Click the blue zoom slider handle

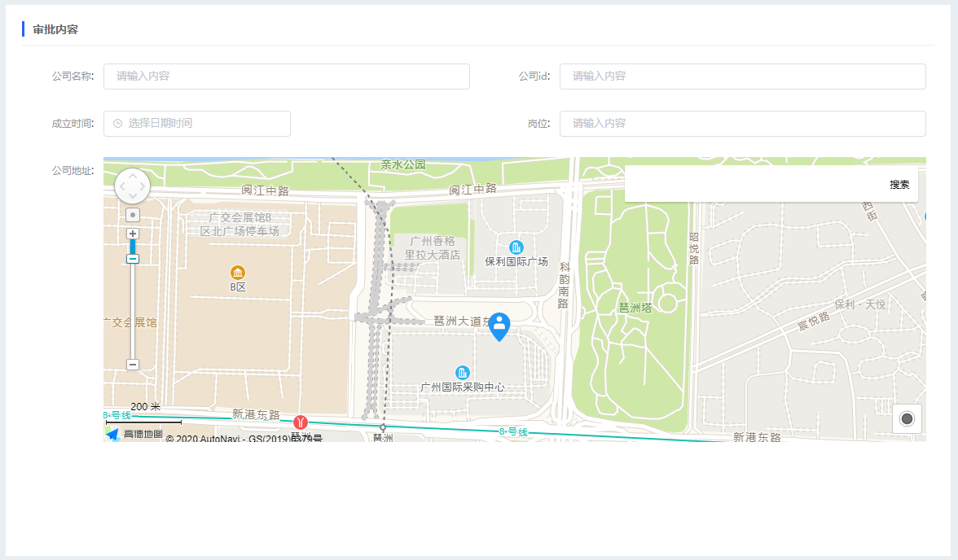[x=133, y=259]
